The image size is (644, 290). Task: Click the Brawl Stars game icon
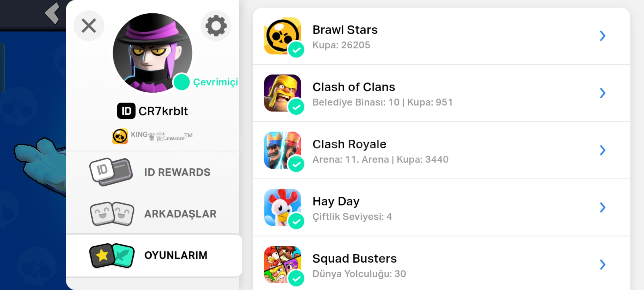pos(283,36)
